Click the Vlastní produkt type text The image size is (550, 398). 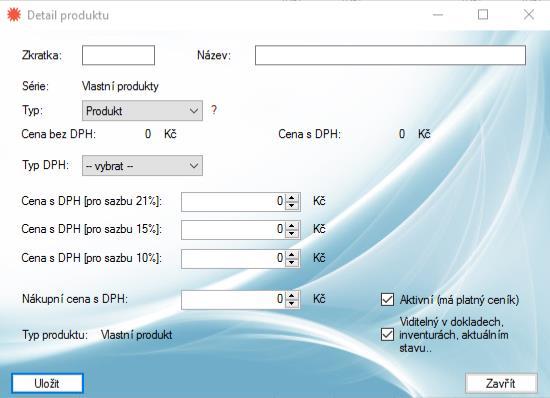point(136,335)
